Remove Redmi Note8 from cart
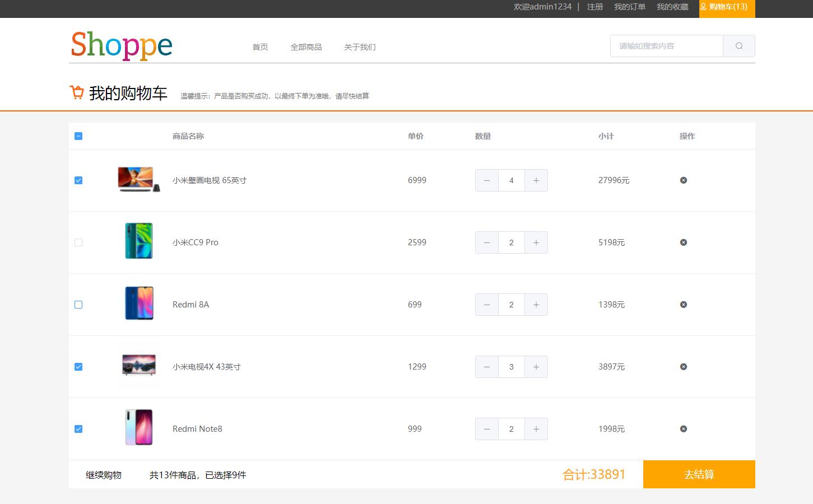The image size is (813, 504). pyautogui.click(x=684, y=429)
